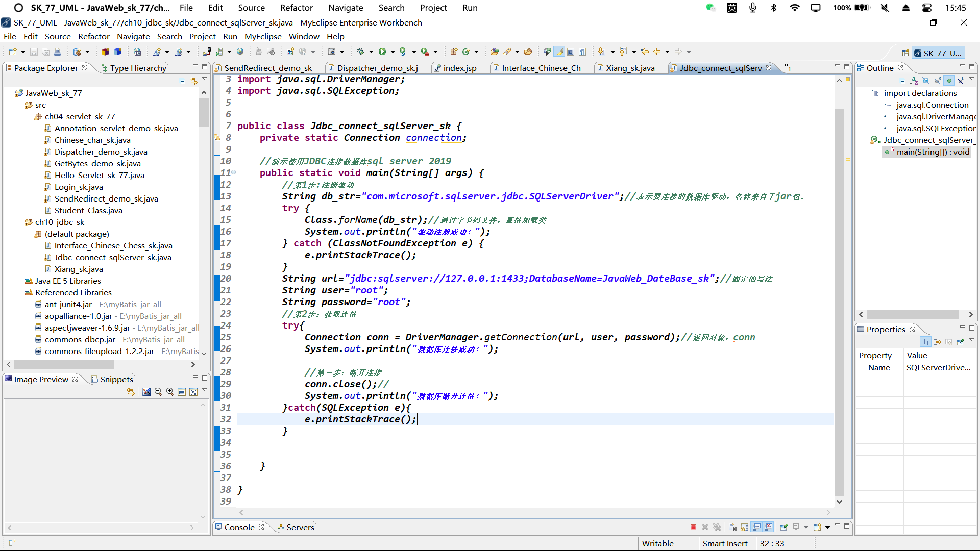Click the New file toolbar icon
Screen dimensions: 980x551
pos(13,52)
